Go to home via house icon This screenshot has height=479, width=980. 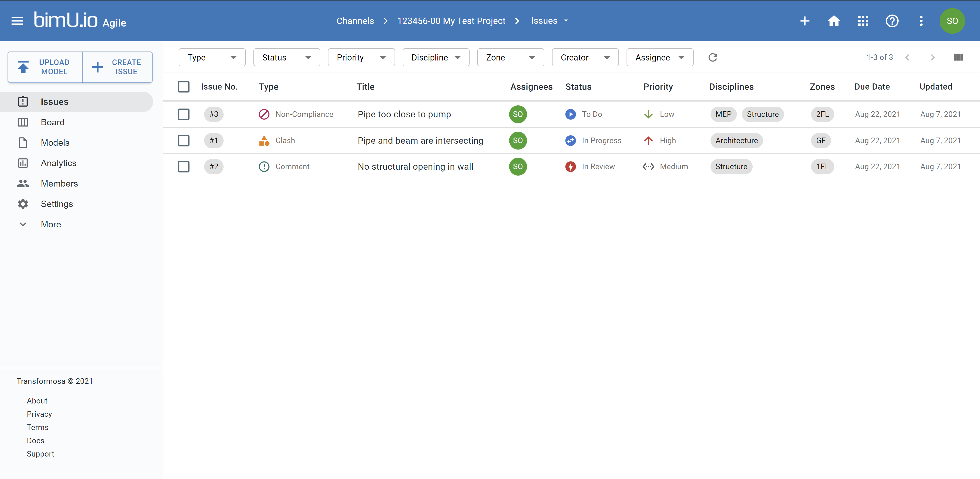(834, 21)
